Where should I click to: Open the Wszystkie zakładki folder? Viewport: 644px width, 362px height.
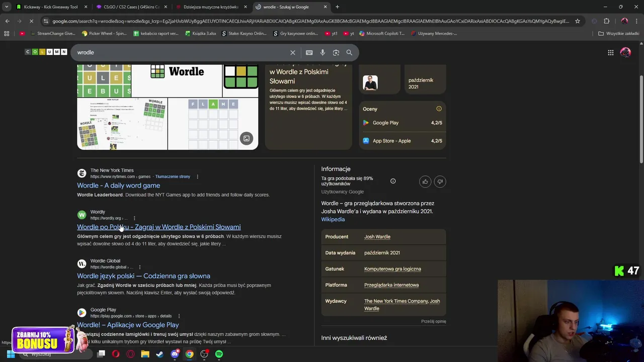(619, 34)
